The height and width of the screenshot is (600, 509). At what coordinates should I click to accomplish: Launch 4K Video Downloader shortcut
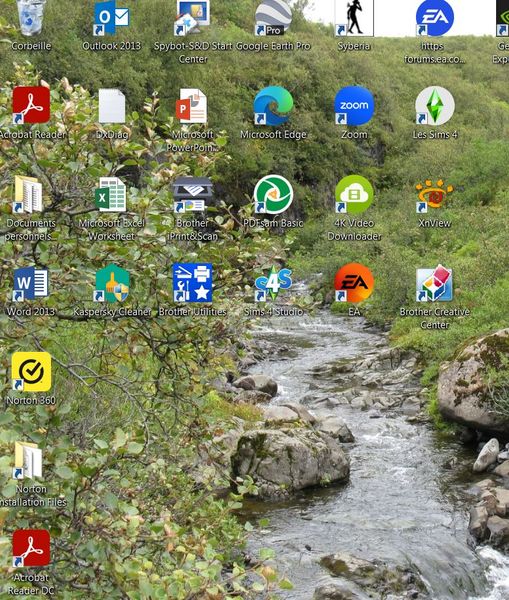point(354,194)
